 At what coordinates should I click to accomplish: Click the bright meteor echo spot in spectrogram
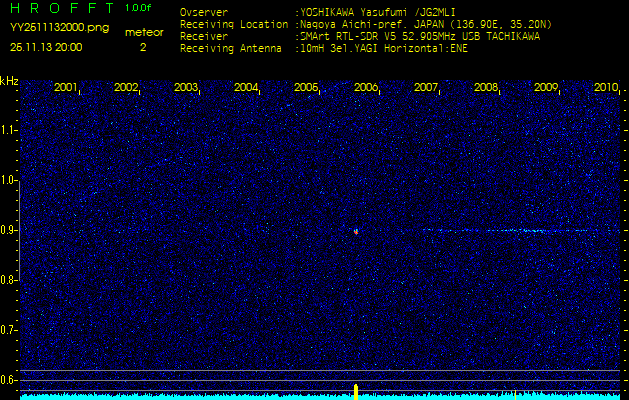(356, 231)
